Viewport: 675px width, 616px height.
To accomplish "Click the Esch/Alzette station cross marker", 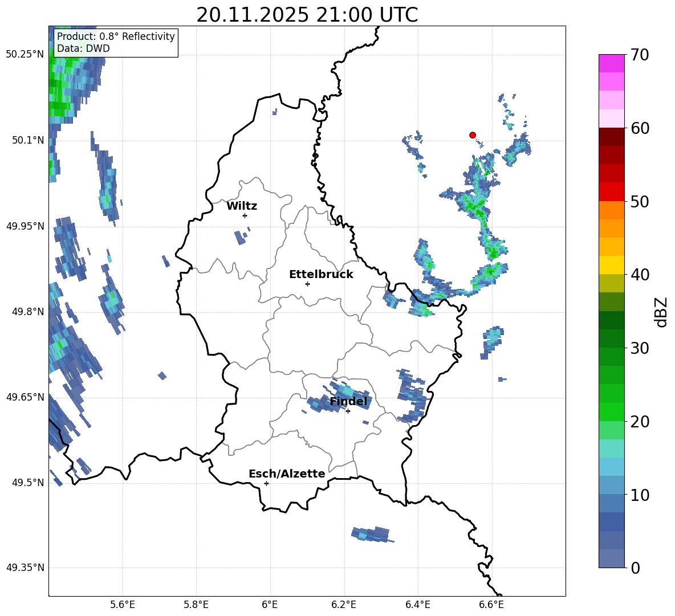I will coord(266,483).
